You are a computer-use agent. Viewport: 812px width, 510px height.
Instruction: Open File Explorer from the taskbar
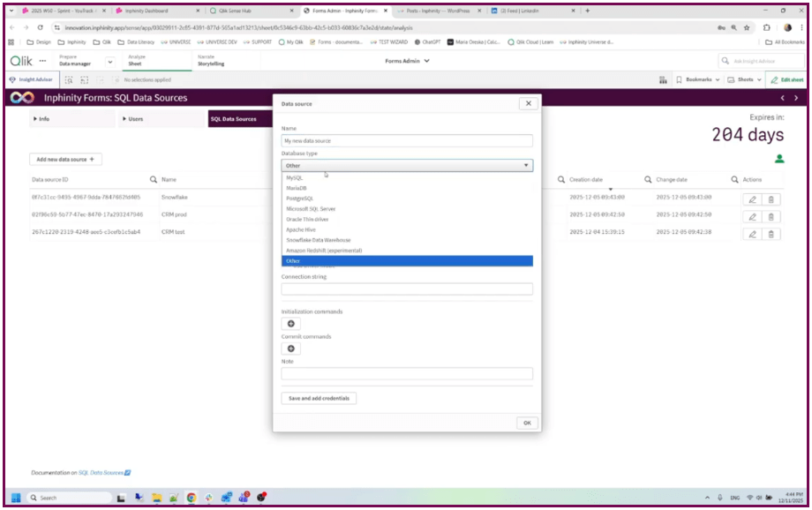click(x=156, y=498)
